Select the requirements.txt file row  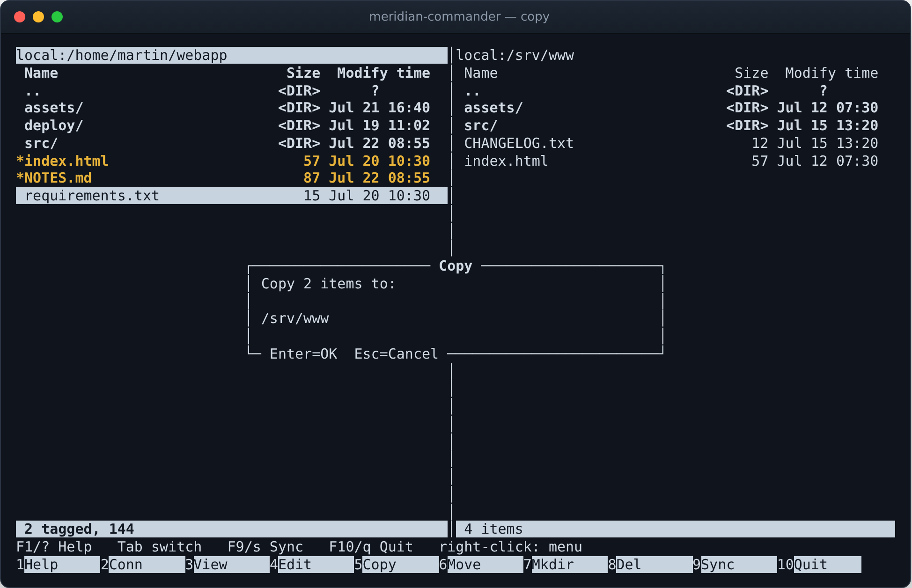click(232, 196)
